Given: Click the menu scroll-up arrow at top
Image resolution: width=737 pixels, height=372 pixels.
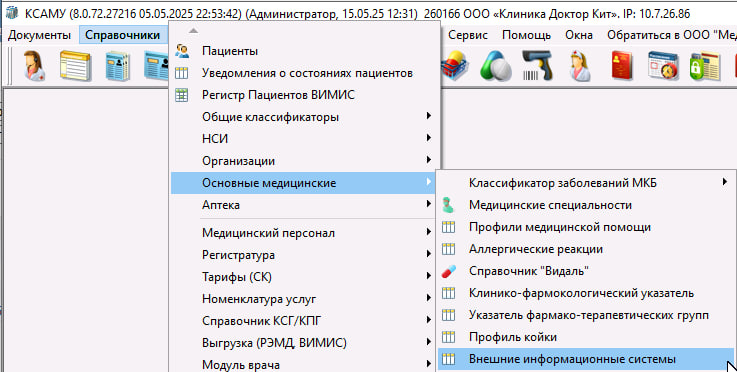Looking at the screenshot, I should [193, 31].
